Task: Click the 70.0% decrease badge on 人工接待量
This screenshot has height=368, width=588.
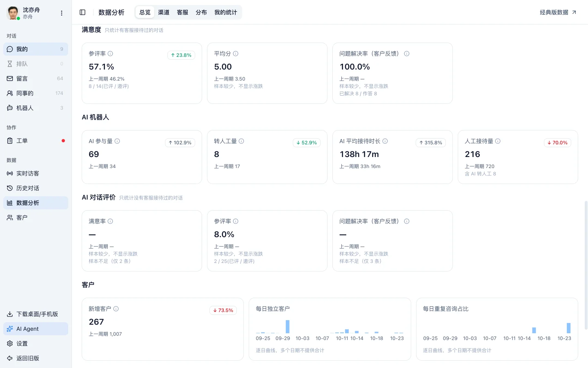Action: pos(557,143)
